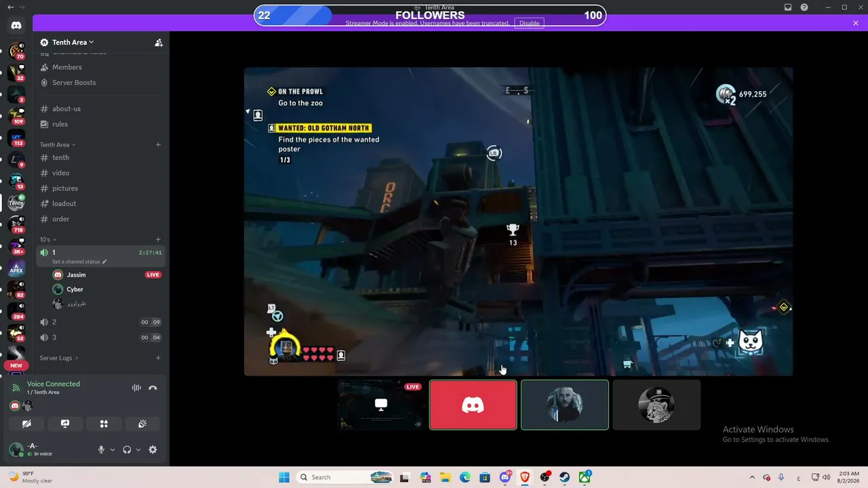The image size is (868, 488).
Task: Select Cyber in voice channel
Action: coord(107,289)
